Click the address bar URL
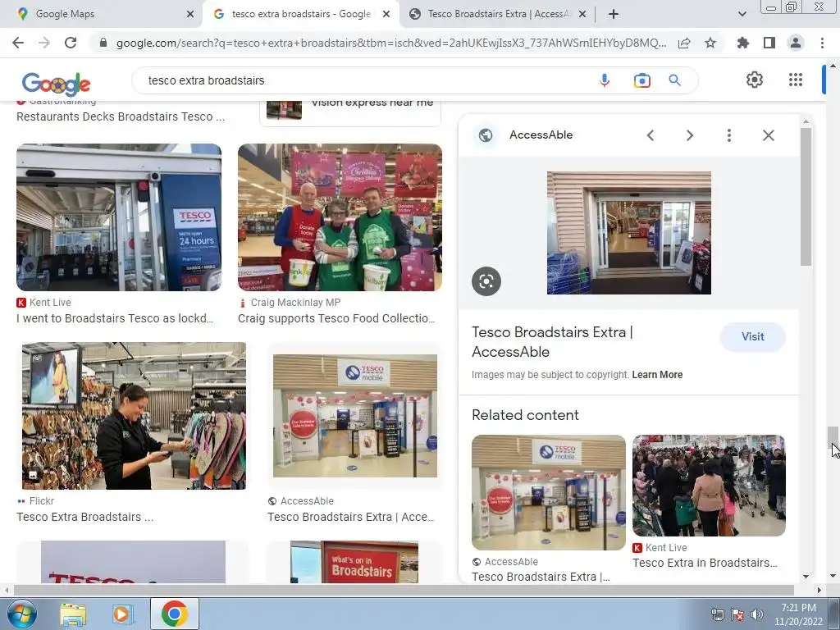The width and height of the screenshot is (840, 630). click(x=391, y=43)
